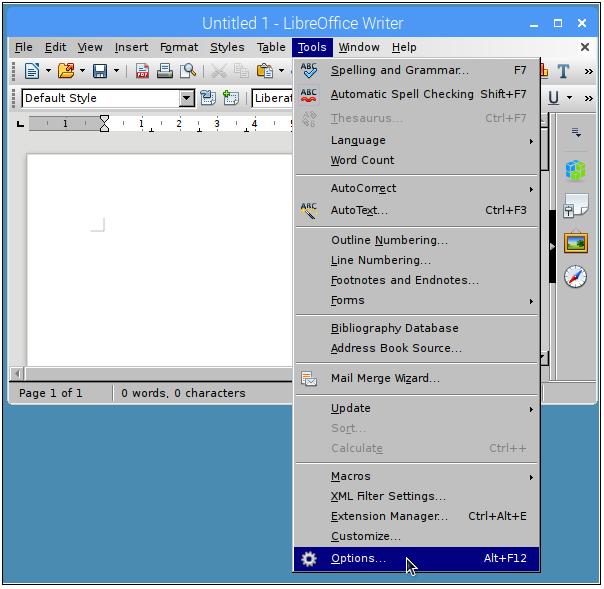Toggle the Print Preview icon
The width and height of the screenshot is (604, 589).
click(188, 71)
